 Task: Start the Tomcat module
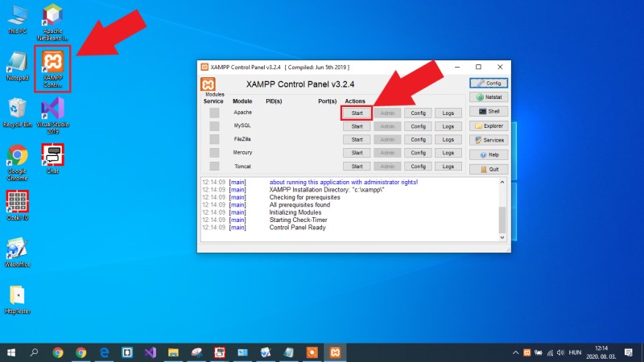357,167
